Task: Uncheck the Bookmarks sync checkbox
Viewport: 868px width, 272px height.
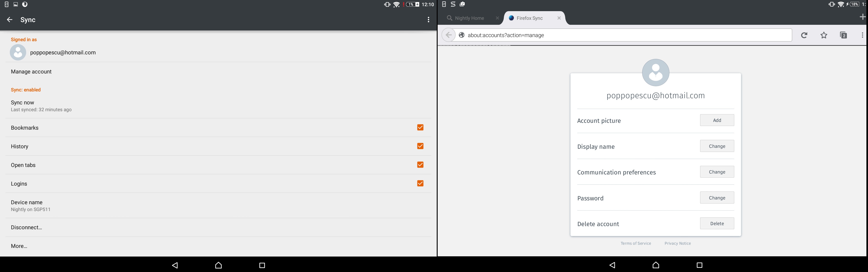Action: pos(420,127)
